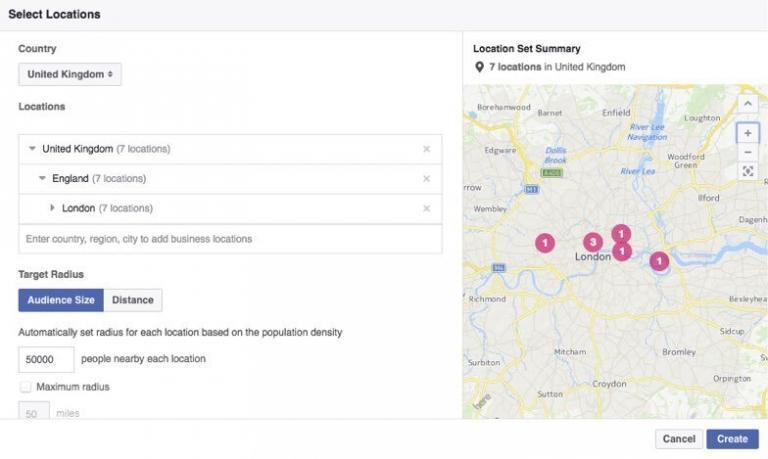Click the add business locations search field
Viewport: 768px width, 459px height.
[230, 239]
